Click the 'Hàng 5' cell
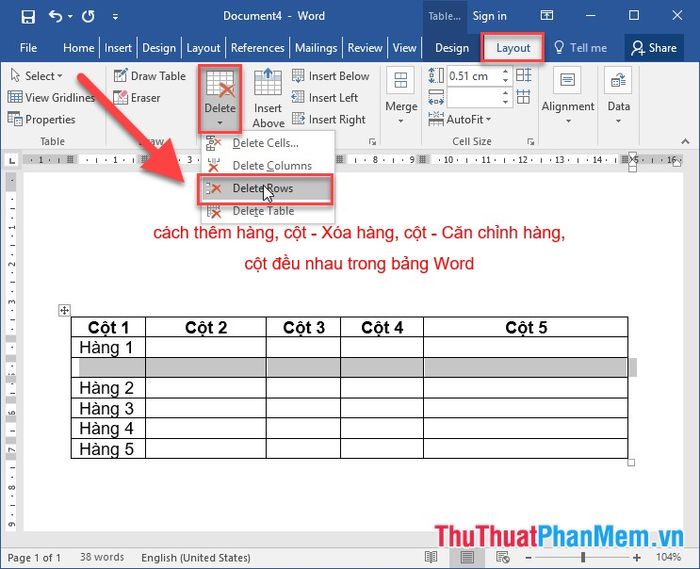Image resolution: width=700 pixels, height=569 pixels. [x=108, y=449]
